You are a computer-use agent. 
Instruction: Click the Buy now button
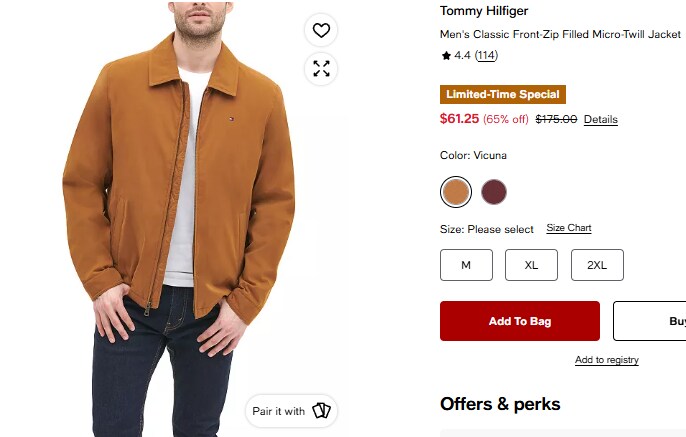650,321
